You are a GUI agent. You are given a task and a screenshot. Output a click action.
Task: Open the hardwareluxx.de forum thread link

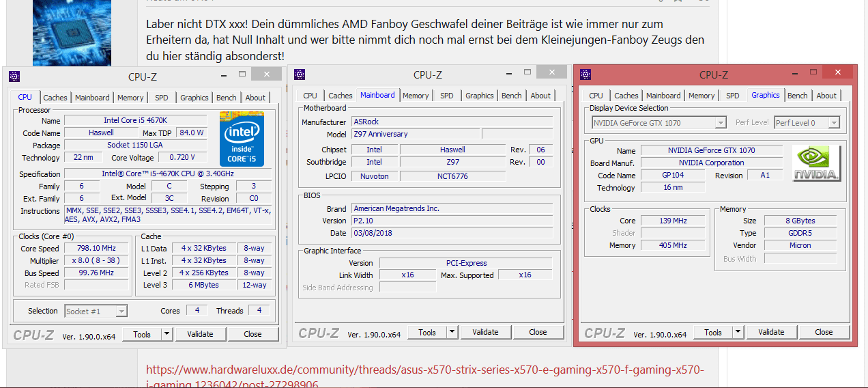click(425, 377)
